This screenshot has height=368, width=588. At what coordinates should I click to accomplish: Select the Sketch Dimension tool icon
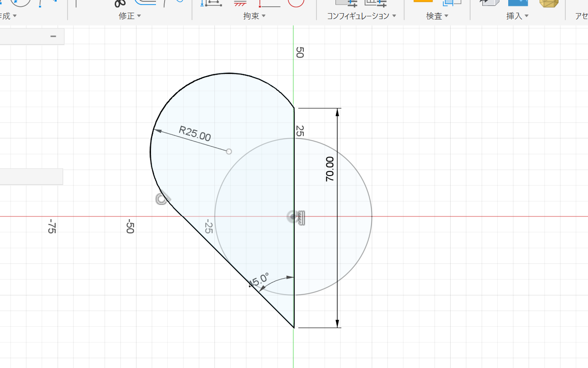pyautogui.click(x=212, y=2)
